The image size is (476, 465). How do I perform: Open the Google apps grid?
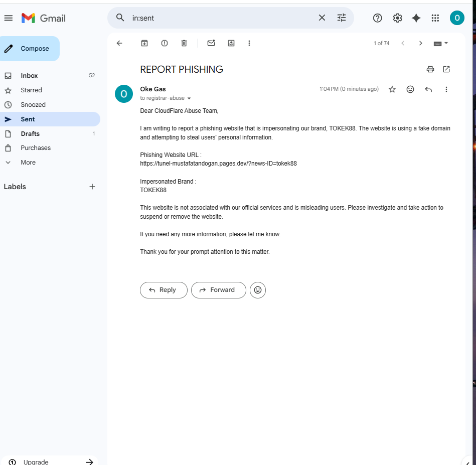click(x=435, y=18)
